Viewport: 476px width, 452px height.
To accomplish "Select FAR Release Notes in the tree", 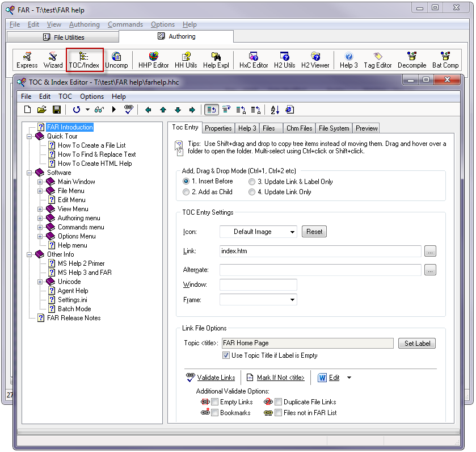I will click(x=73, y=318).
